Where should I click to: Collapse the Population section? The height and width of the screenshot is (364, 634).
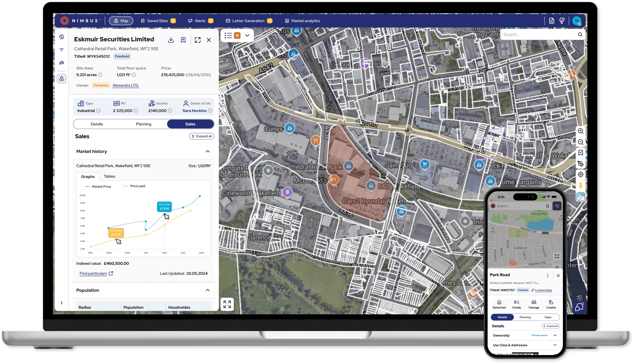pyautogui.click(x=208, y=290)
